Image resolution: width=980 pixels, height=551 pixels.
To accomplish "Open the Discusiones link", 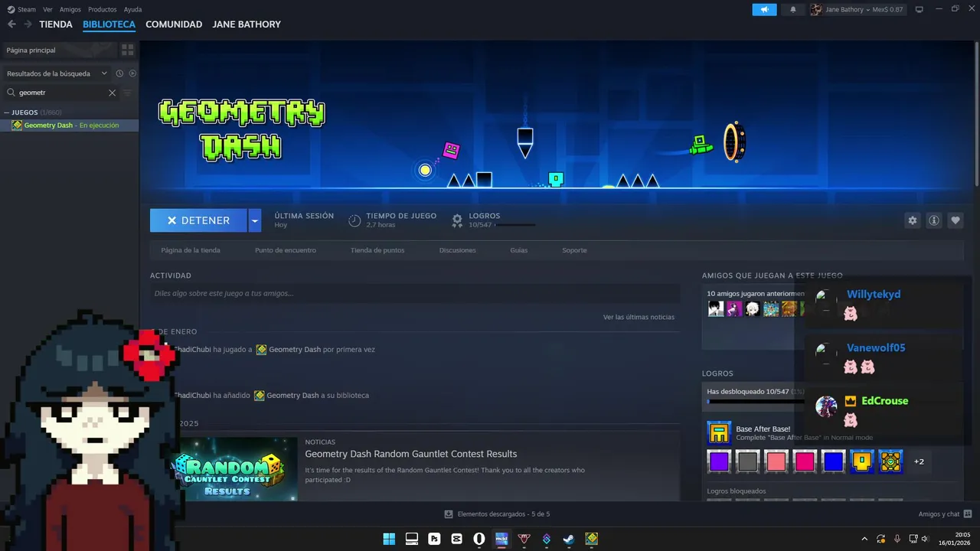I will pos(458,250).
